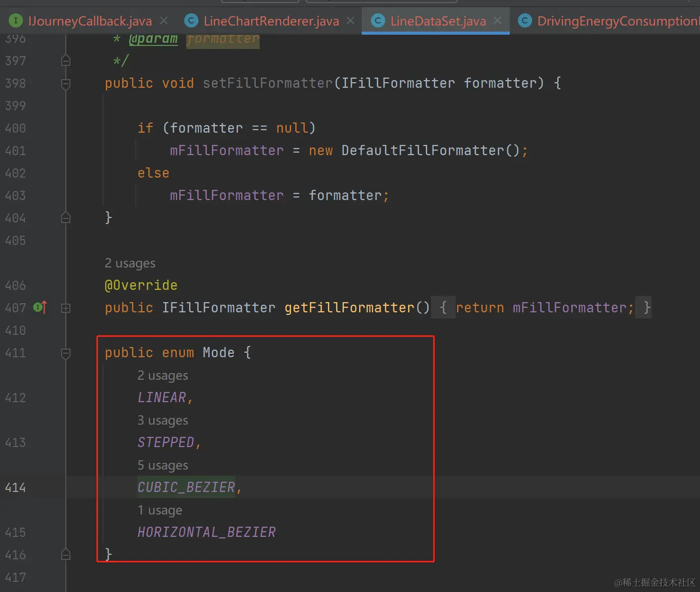Click the IFillFormatter parameter type on line 398
Viewport: 700px width, 592px height.
(x=398, y=83)
